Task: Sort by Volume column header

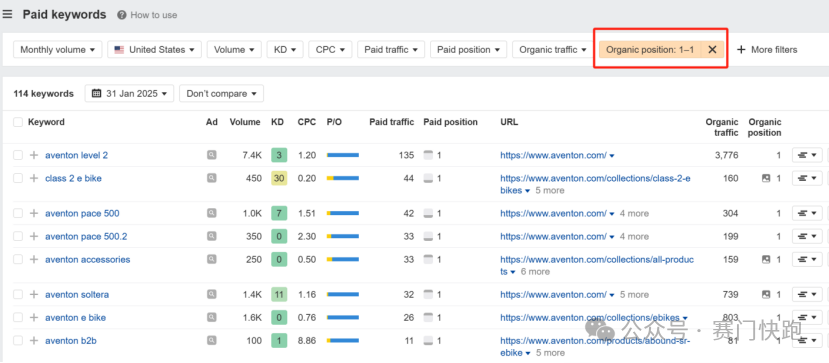Action: pyautogui.click(x=245, y=122)
